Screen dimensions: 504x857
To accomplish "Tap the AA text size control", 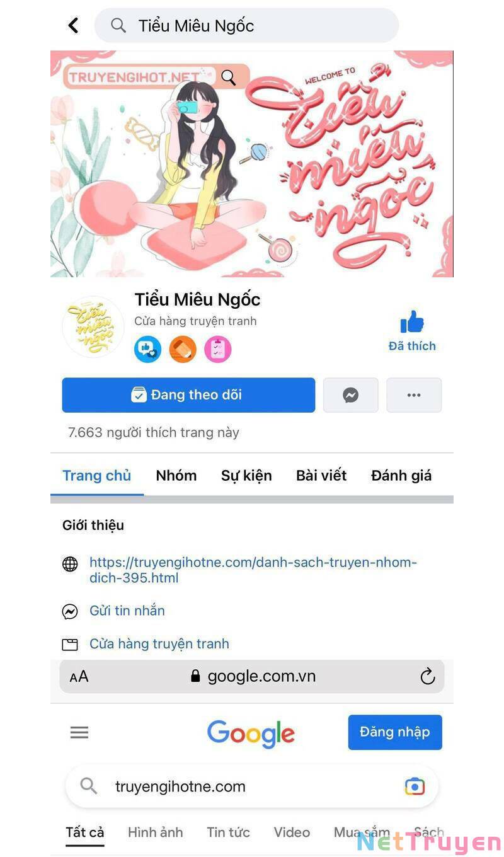I will (x=79, y=677).
